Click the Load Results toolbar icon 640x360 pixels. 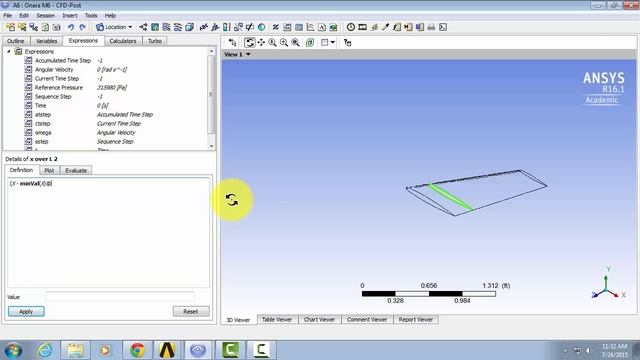coord(11,27)
